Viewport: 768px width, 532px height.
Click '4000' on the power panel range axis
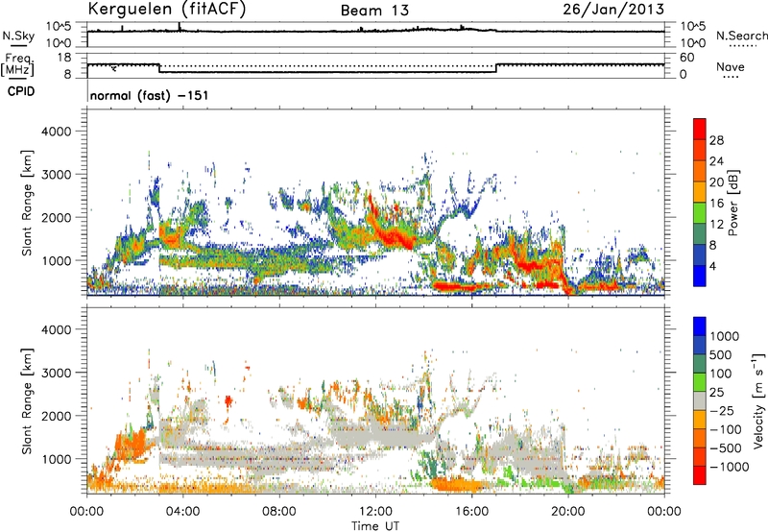57,132
